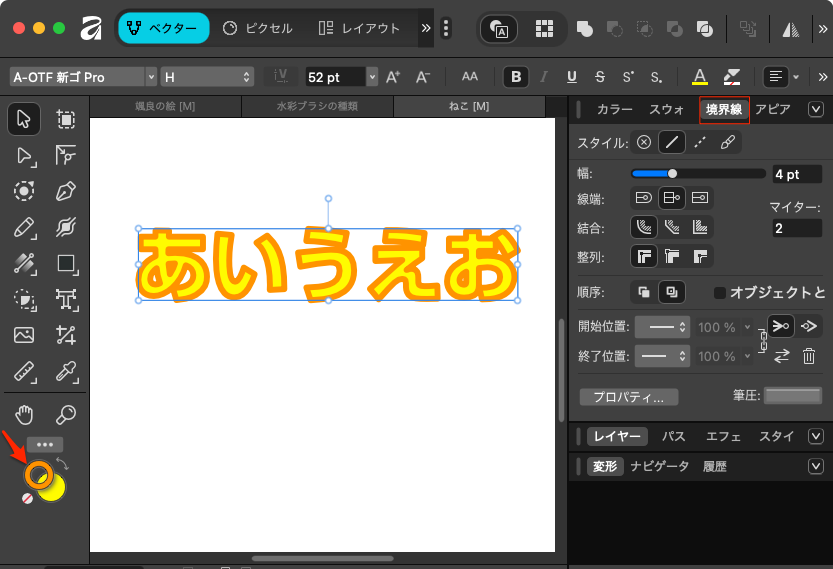
Task: Pick the Artboard tool
Action: 66,119
